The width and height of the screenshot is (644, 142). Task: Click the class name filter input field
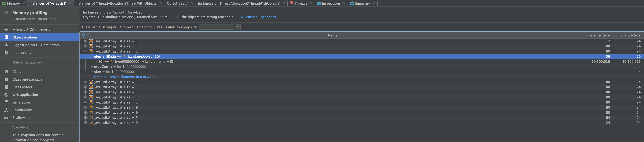point(216,27)
